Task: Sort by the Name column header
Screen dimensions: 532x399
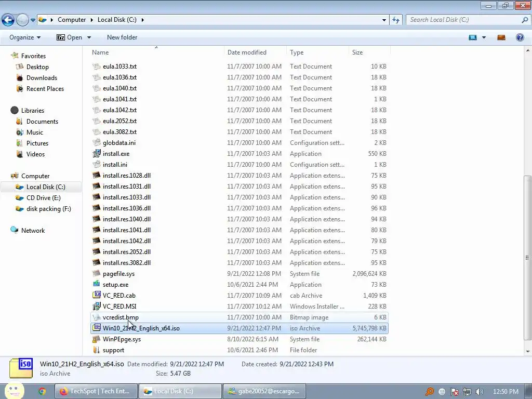Action: [x=156, y=52]
